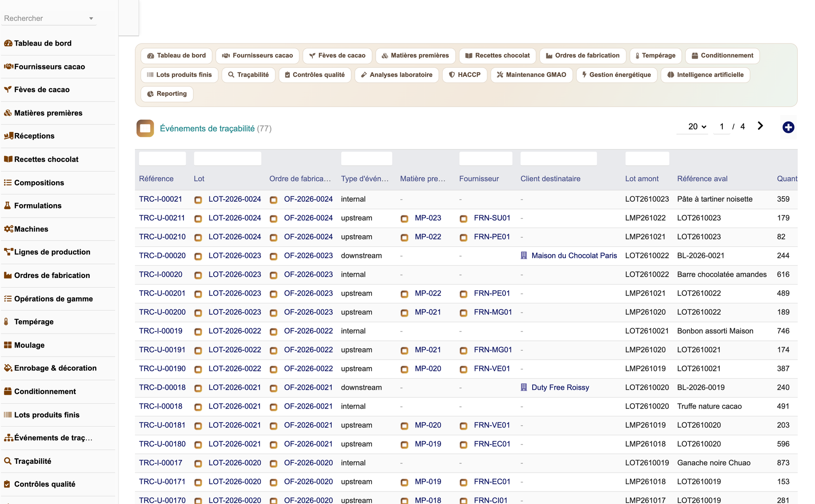815x504 pixels.
Task: Click the Client destinataire filter field
Action: [558, 159]
